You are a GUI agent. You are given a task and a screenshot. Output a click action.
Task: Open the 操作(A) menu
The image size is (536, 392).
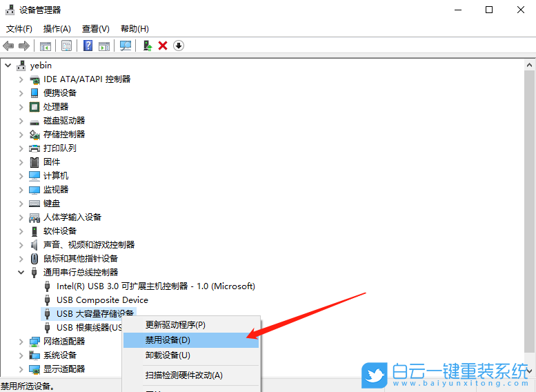pos(57,29)
